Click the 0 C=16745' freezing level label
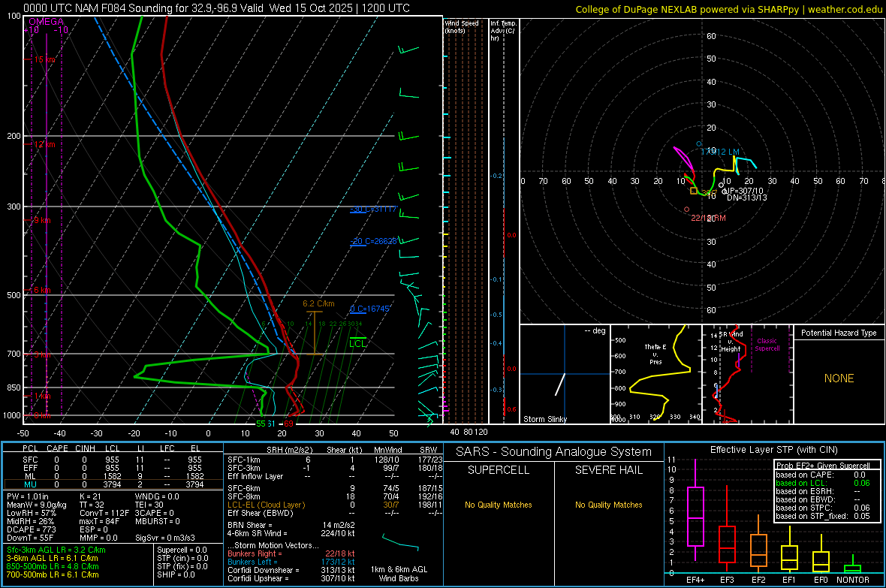The height and width of the screenshot is (588, 886). [x=369, y=309]
